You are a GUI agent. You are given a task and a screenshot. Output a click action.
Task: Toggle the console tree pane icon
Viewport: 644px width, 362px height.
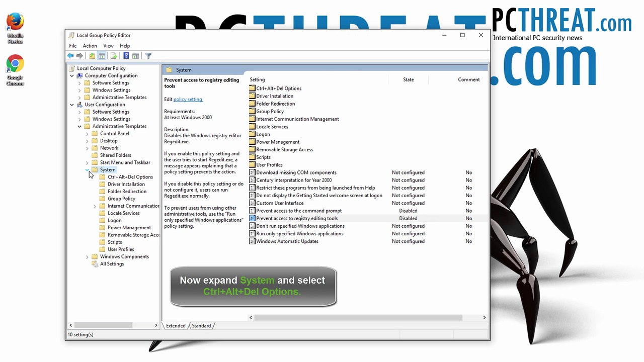point(102,56)
